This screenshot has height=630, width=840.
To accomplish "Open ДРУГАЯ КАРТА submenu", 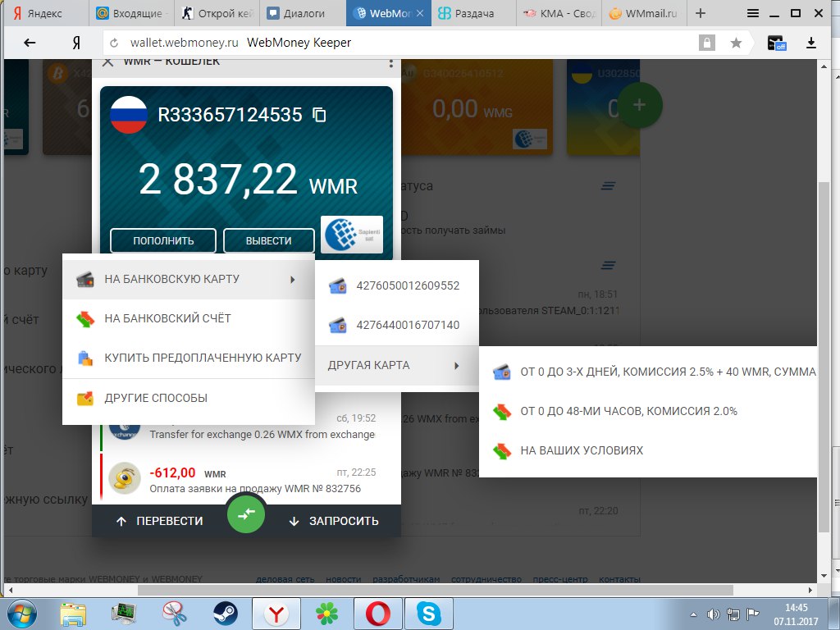I will pyautogui.click(x=396, y=365).
